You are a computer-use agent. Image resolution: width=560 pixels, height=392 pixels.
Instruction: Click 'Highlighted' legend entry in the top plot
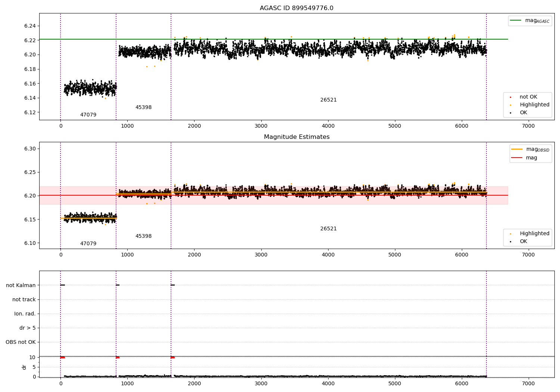coord(529,105)
